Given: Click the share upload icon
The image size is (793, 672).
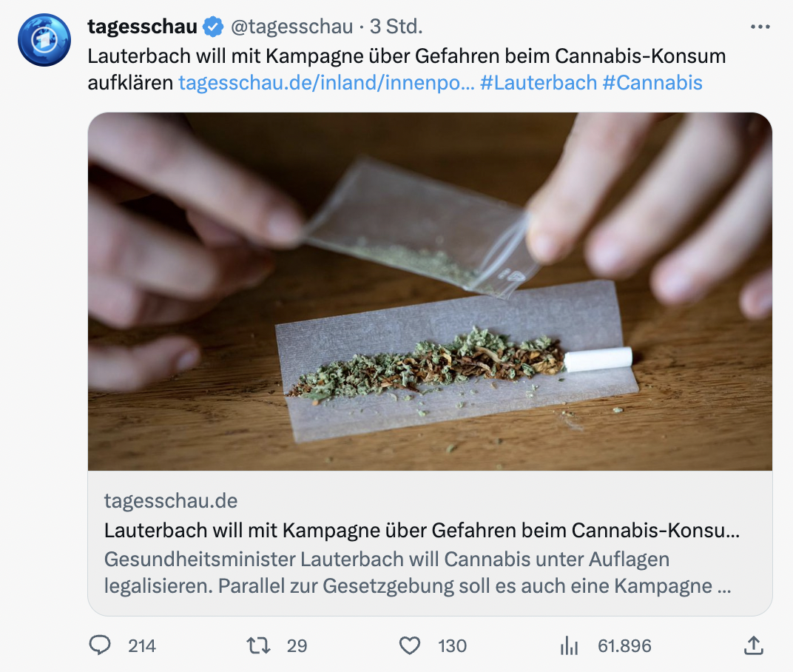Looking at the screenshot, I should 754,645.
